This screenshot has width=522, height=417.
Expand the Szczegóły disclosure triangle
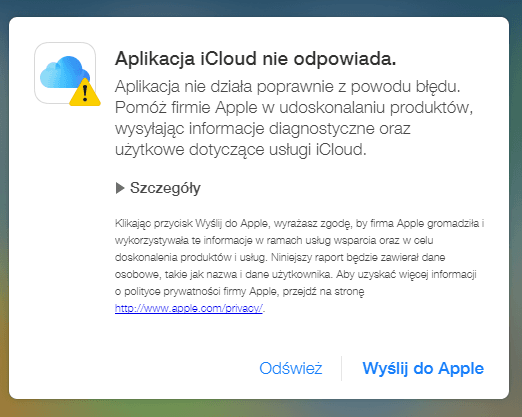click(x=120, y=188)
